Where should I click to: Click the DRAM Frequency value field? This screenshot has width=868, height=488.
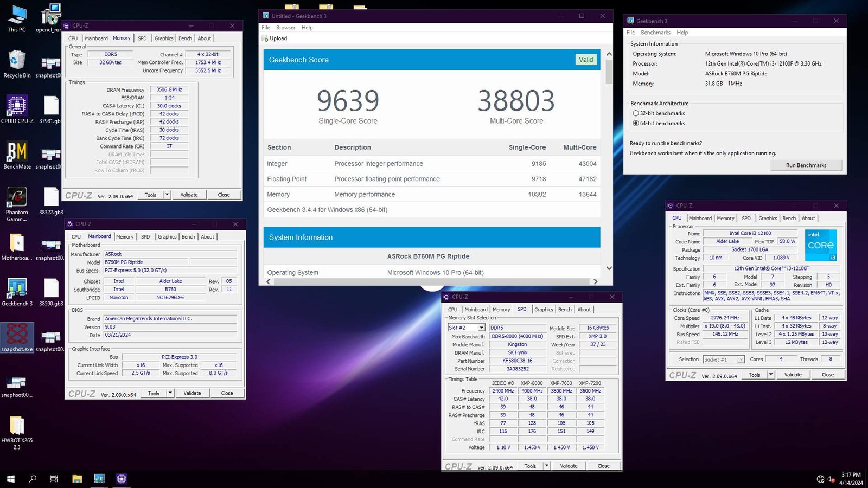169,90
